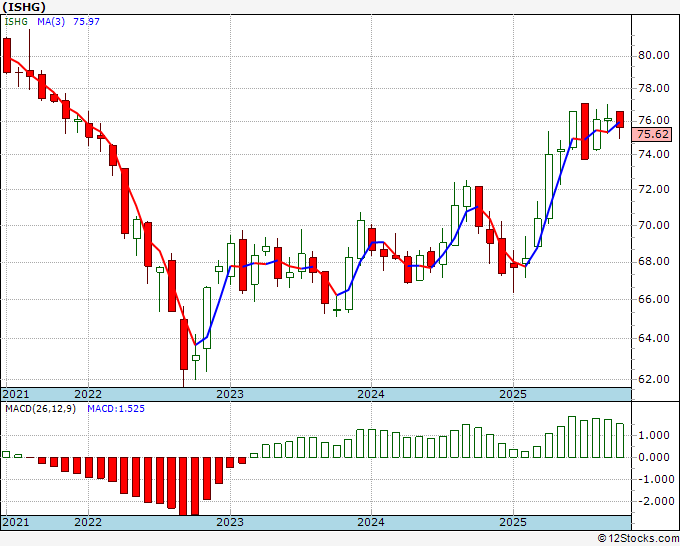Click the rightmost green MACD histogram bar
This screenshot has width=680, height=546.
620,441
